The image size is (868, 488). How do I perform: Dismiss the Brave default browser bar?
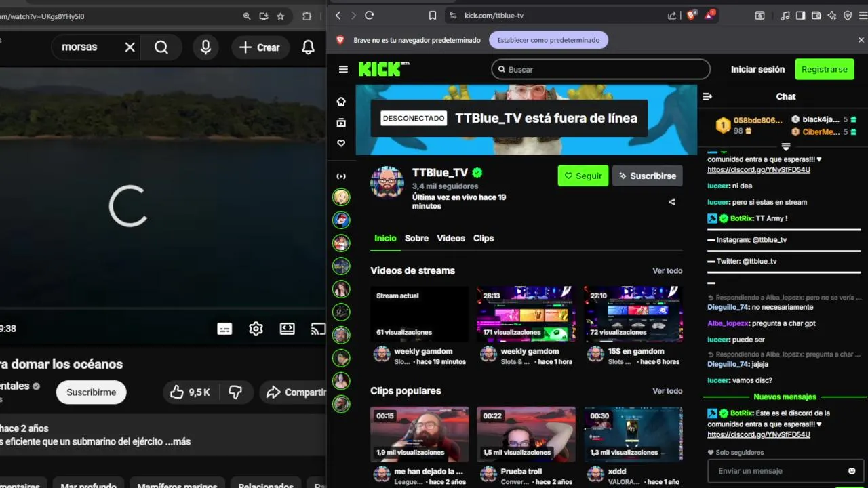[861, 40]
